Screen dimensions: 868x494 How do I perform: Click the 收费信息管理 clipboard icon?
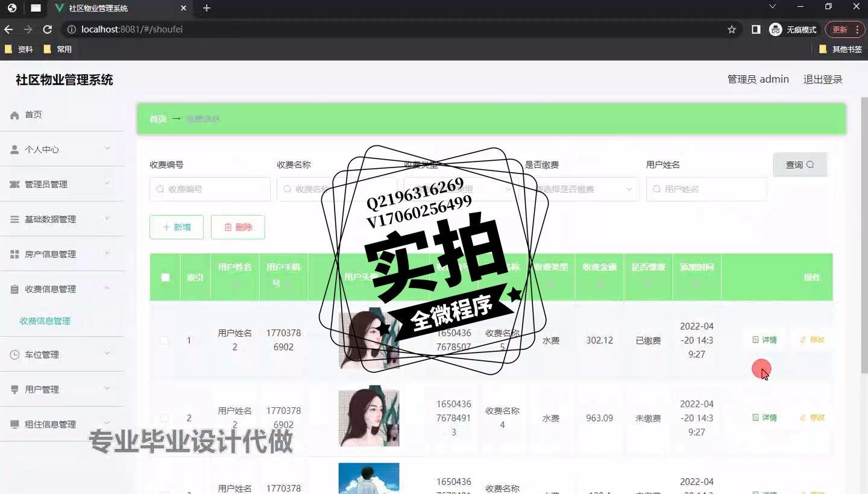15,289
